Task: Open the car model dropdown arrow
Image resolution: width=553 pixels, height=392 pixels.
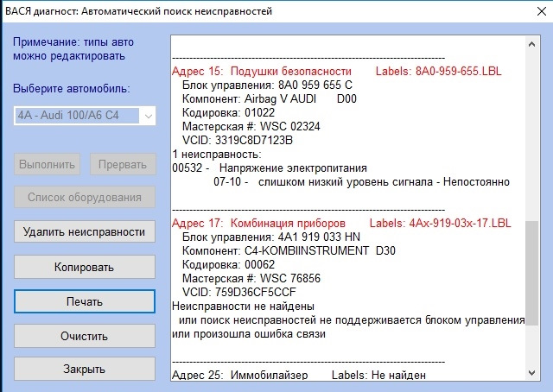Action: (148, 116)
